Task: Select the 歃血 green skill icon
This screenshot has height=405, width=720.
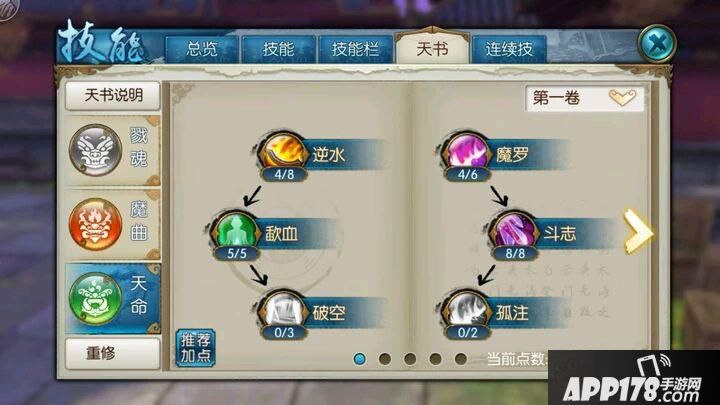Action: [236, 231]
